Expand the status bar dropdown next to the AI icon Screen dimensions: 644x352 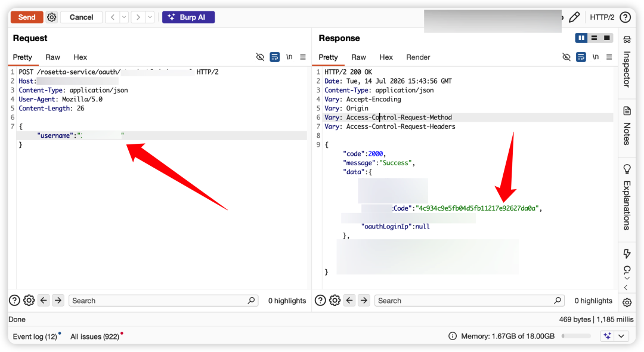pos(621,336)
